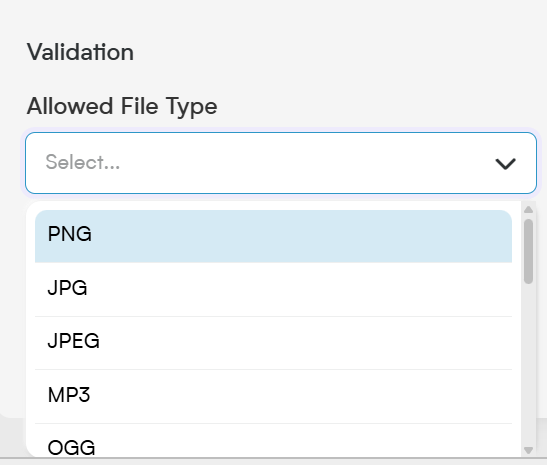Click blank space right of JPEG entry
547x465 pixels.
click(305, 343)
